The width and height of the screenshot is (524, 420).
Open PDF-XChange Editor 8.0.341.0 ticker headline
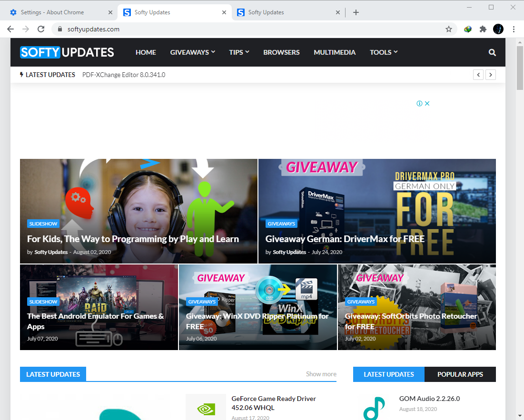(x=124, y=75)
